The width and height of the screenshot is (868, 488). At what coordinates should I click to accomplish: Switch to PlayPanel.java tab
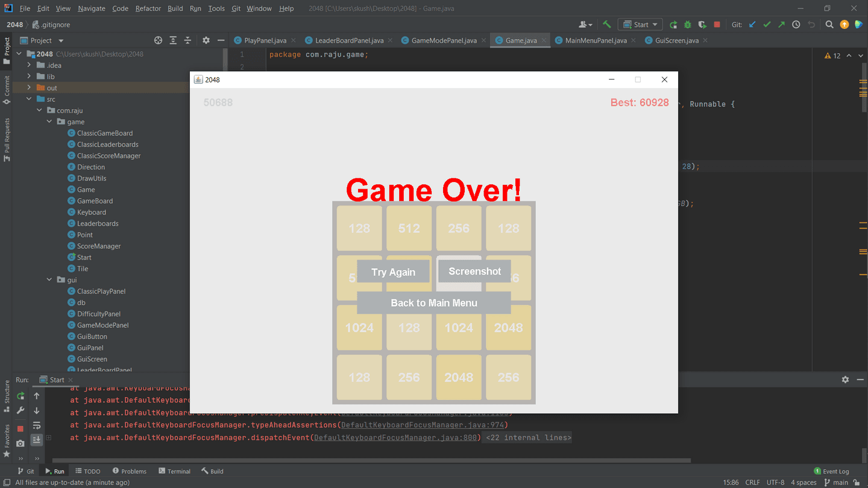click(265, 40)
